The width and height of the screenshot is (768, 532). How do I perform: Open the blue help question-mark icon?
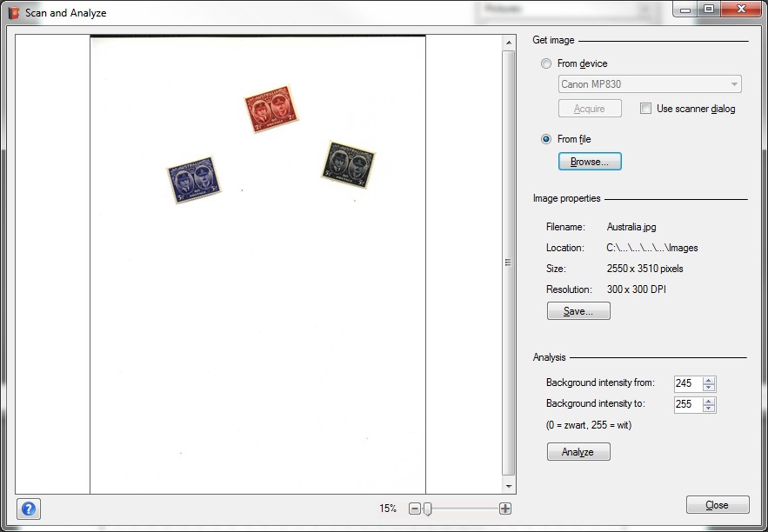coord(29,509)
